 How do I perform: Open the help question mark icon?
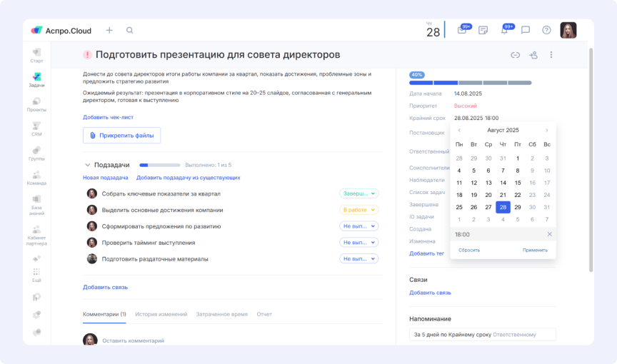pos(546,30)
